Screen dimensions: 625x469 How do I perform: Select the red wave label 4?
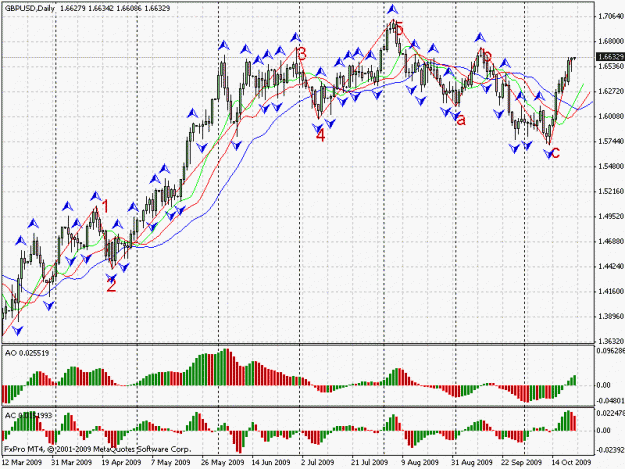[x=320, y=135]
